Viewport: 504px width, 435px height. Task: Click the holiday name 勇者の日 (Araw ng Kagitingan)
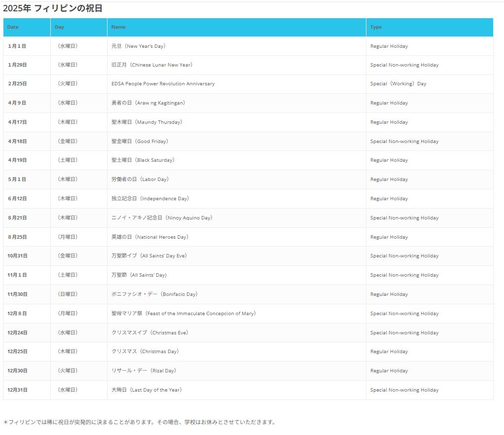click(148, 103)
